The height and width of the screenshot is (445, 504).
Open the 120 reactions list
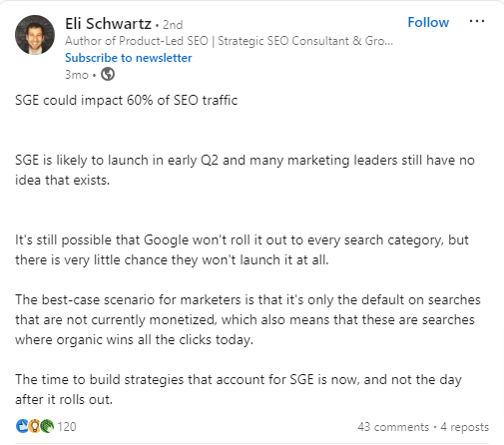67,426
